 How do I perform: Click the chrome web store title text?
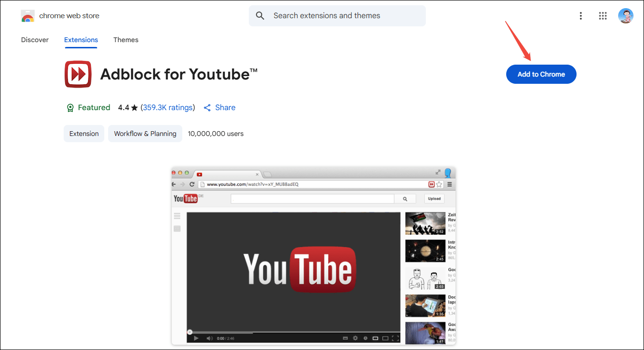[x=69, y=16]
